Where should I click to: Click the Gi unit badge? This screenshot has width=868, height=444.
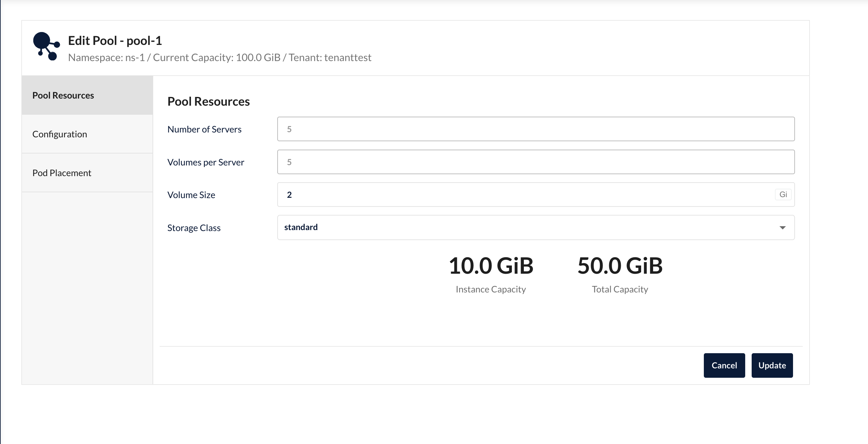(783, 195)
